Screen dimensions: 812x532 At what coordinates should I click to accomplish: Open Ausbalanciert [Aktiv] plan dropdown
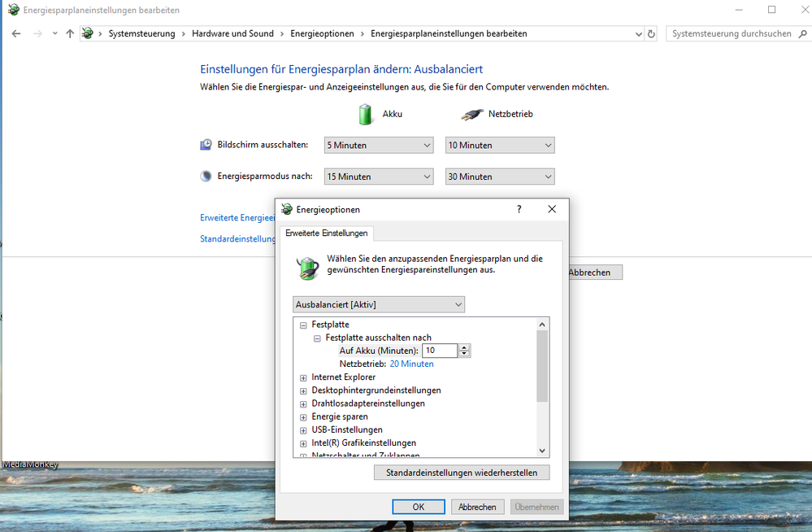(379, 304)
